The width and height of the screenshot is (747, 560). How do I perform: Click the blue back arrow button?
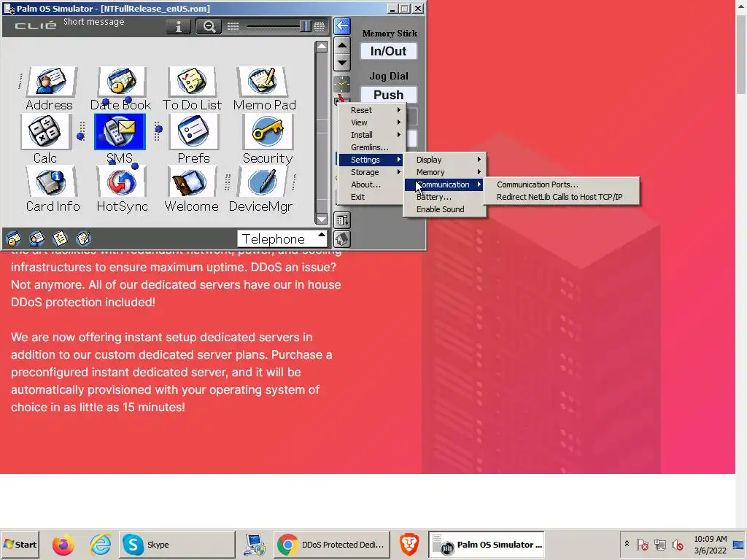tap(342, 26)
